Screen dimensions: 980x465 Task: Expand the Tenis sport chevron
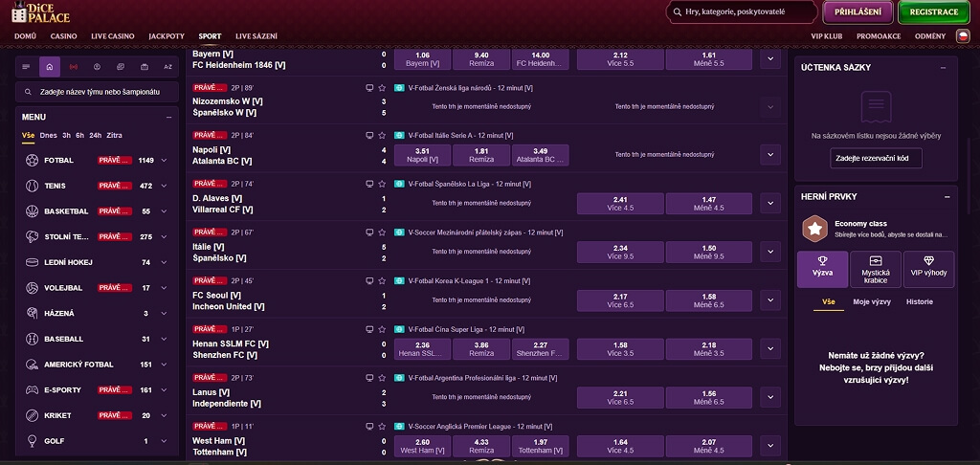(x=164, y=187)
